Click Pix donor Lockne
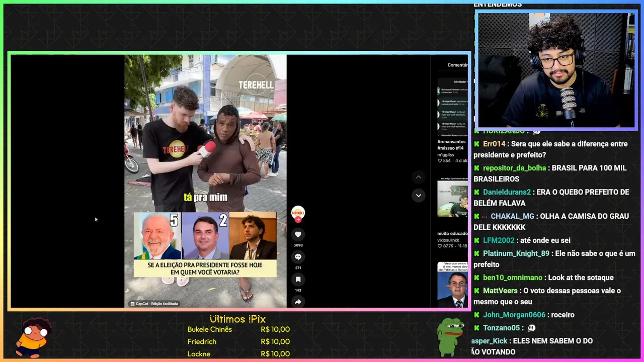644x362 pixels. 199,354
